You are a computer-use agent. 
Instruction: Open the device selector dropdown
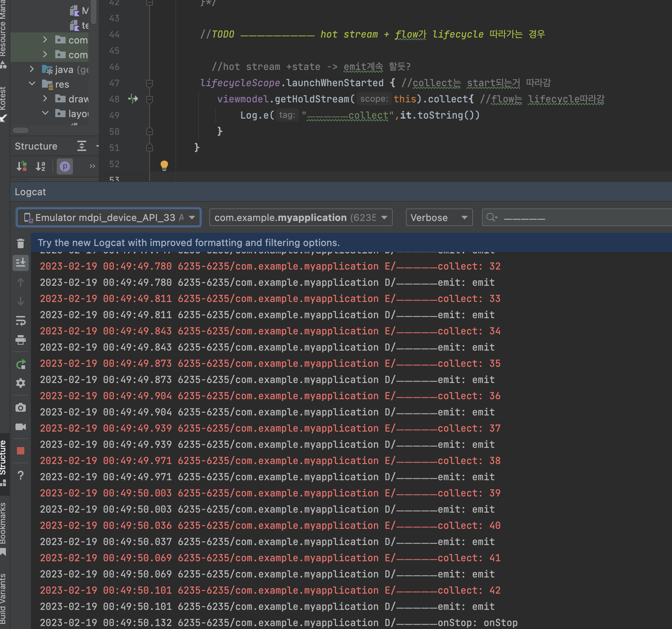109,218
